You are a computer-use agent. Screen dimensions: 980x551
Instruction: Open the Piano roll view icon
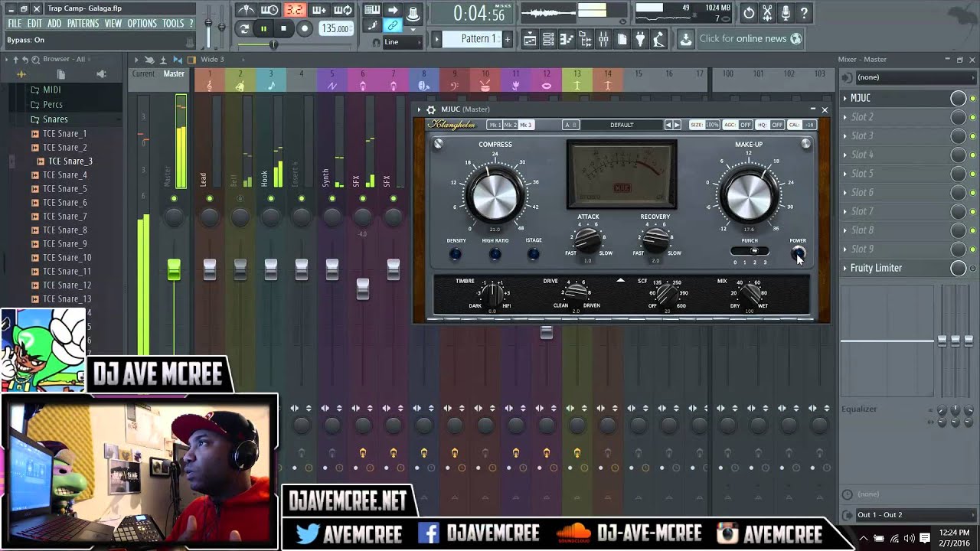567,39
